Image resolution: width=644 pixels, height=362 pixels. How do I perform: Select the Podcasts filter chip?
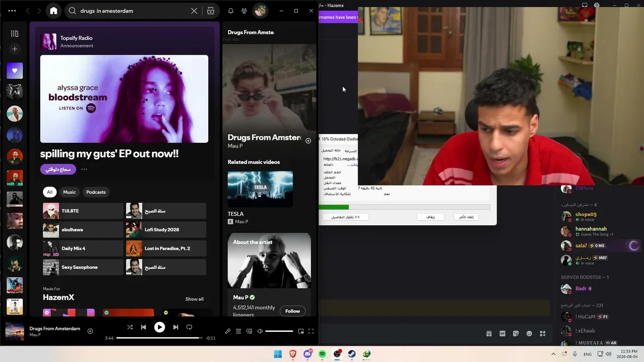click(x=96, y=192)
